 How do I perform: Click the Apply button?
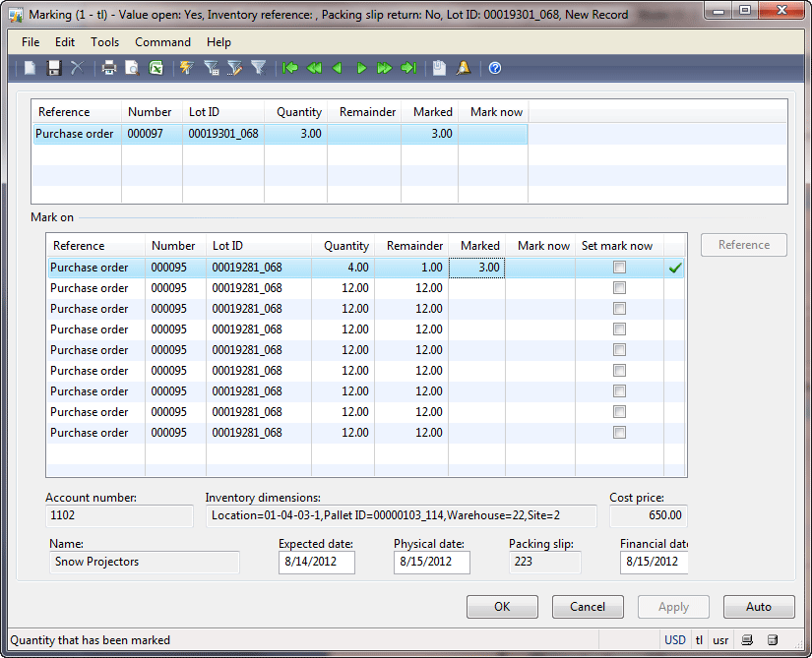point(673,607)
